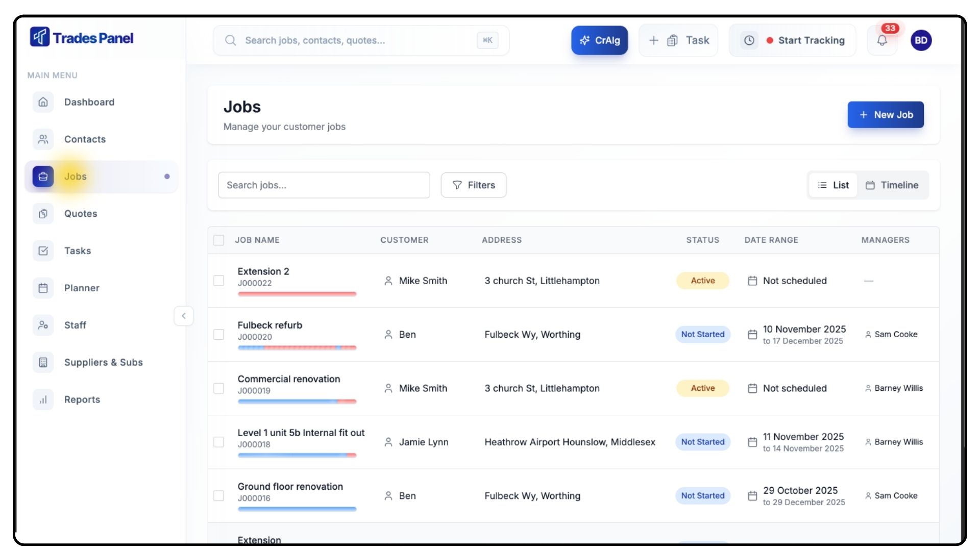Select the Fulbeck refurb row checkbox
980x551 pixels.
coord(219,335)
